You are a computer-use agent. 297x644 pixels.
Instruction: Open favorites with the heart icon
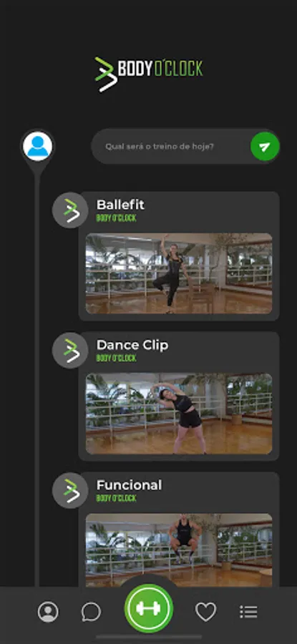pos(206,612)
